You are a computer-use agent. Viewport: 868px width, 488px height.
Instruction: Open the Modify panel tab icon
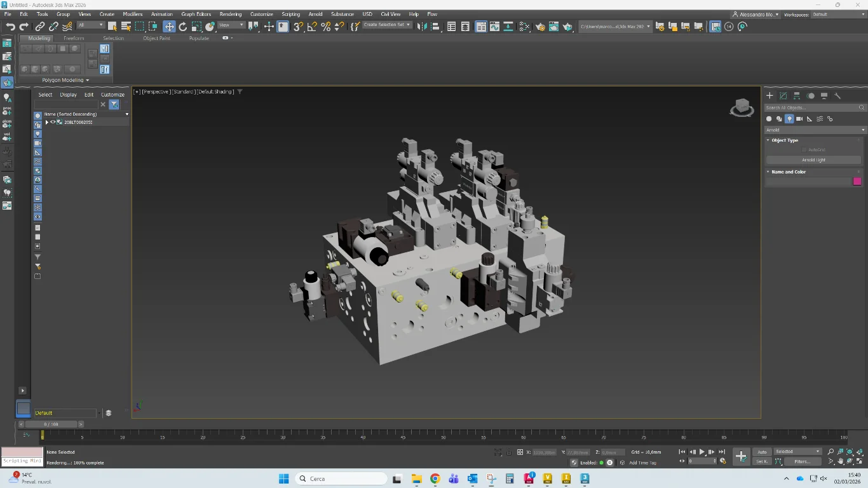pos(783,96)
